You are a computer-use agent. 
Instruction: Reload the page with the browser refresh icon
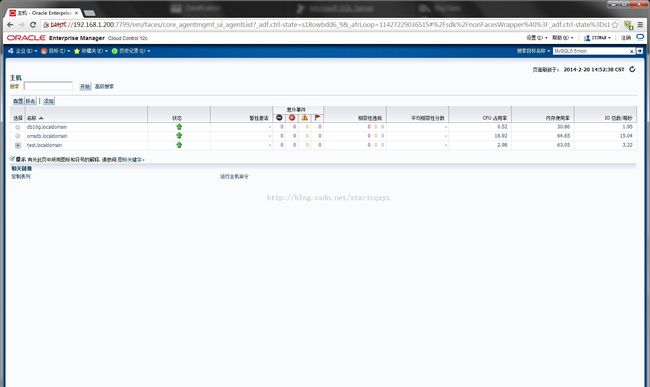point(33,25)
